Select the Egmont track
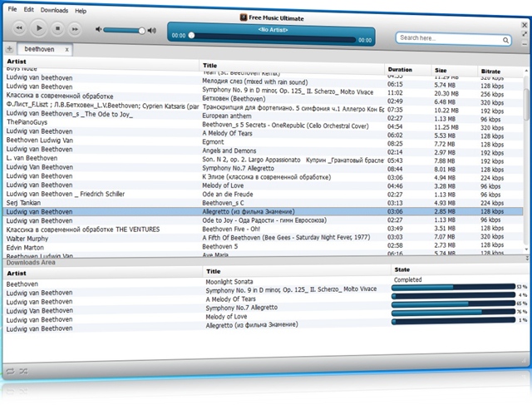The image size is (532, 405). (213, 142)
